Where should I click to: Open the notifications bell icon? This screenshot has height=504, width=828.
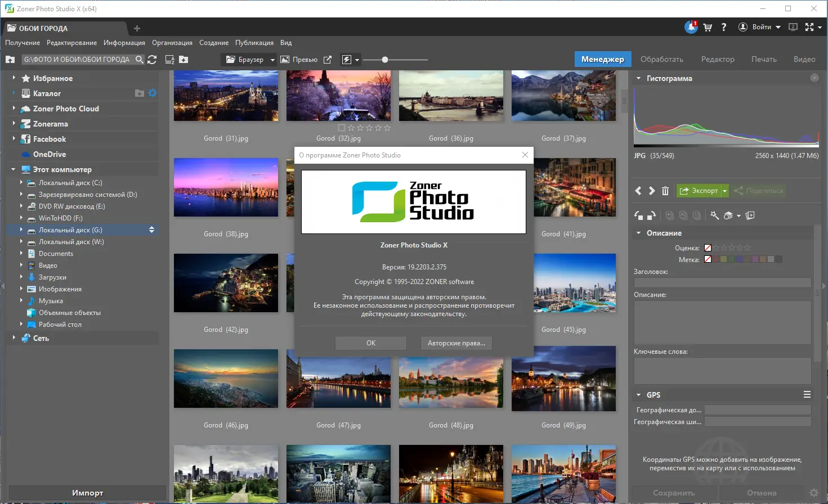point(691,27)
